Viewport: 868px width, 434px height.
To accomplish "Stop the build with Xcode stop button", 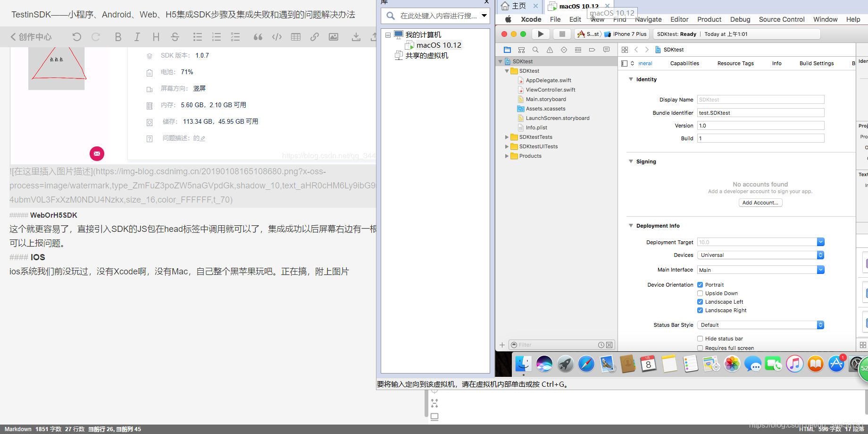I will 562,34.
